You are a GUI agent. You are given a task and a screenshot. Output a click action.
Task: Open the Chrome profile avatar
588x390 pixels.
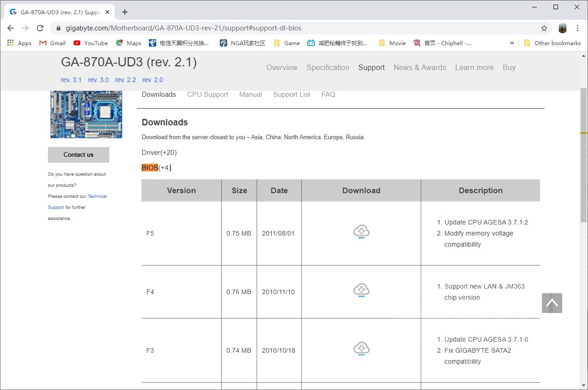(562, 28)
